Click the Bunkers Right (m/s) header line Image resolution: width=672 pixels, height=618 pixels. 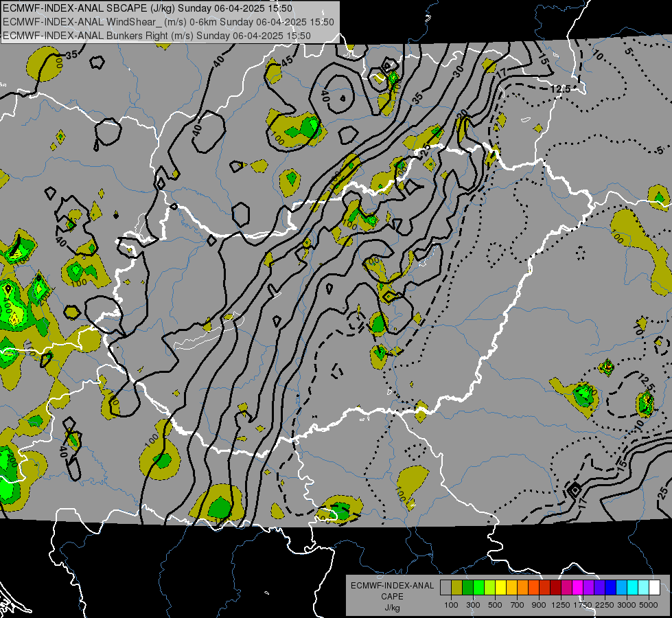[157, 36]
